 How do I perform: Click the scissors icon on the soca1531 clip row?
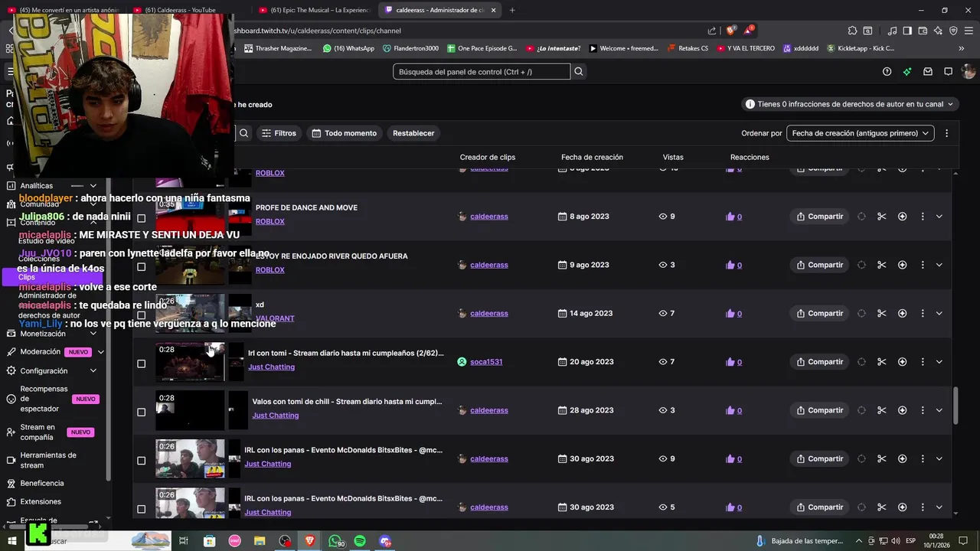pos(881,362)
